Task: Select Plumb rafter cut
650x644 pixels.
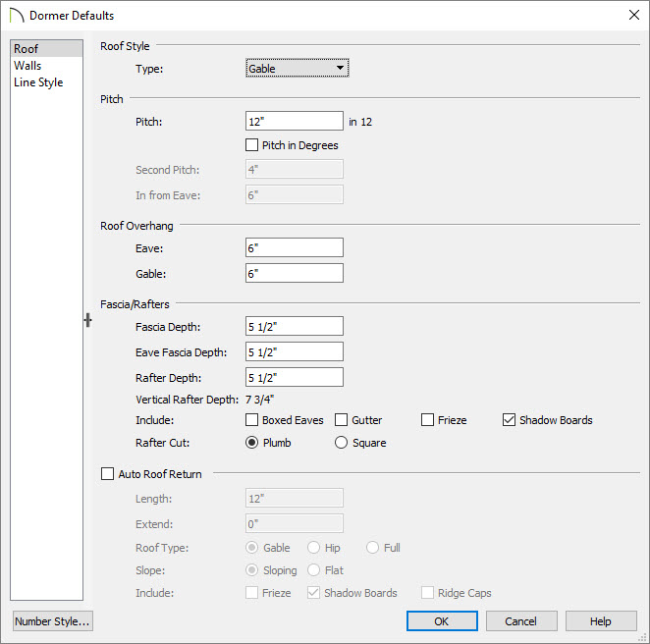Action: coord(251,443)
